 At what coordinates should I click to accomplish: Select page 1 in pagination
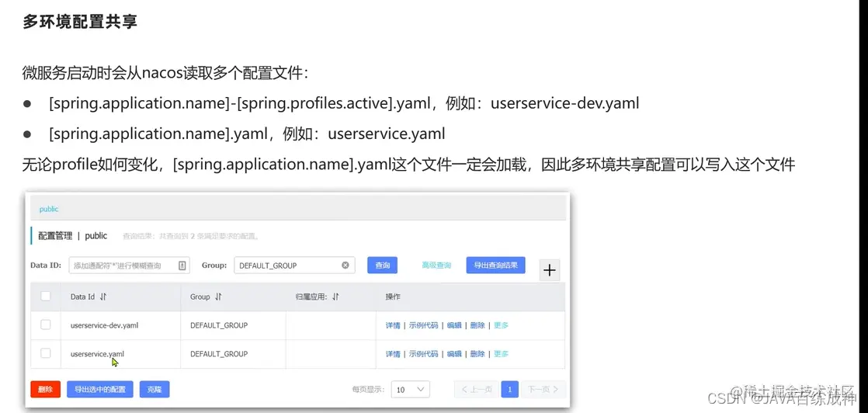509,390
